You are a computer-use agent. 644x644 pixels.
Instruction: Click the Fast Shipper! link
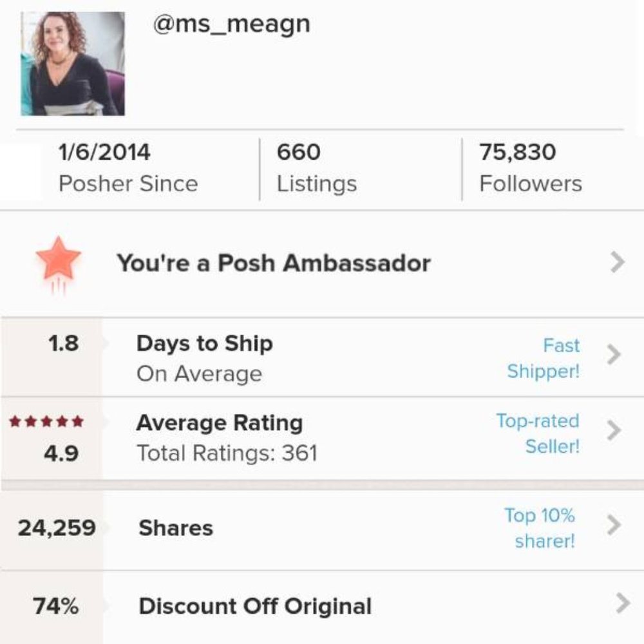(544, 358)
